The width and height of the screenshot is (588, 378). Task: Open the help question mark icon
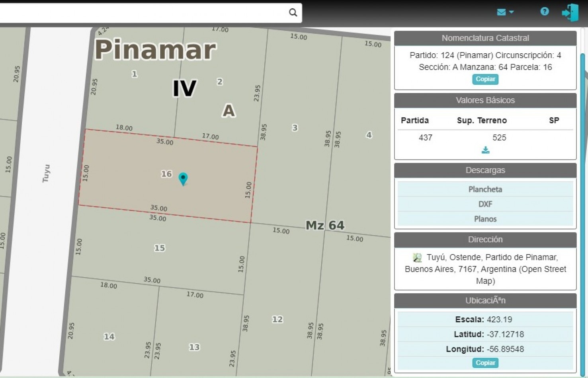click(545, 12)
